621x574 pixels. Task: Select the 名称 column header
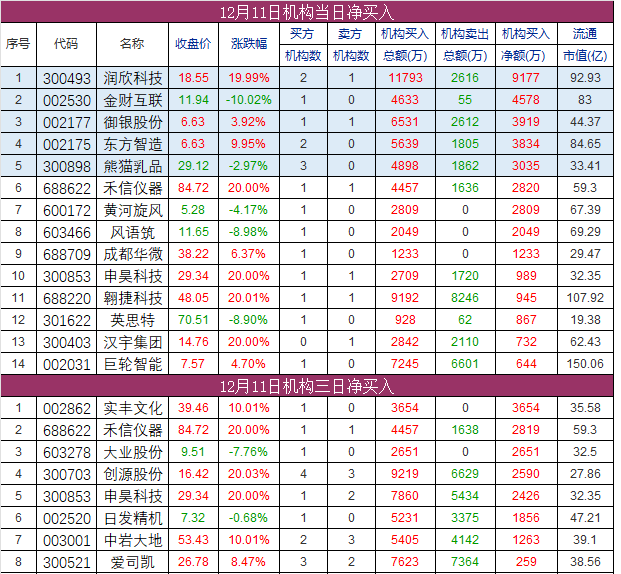click(132, 44)
